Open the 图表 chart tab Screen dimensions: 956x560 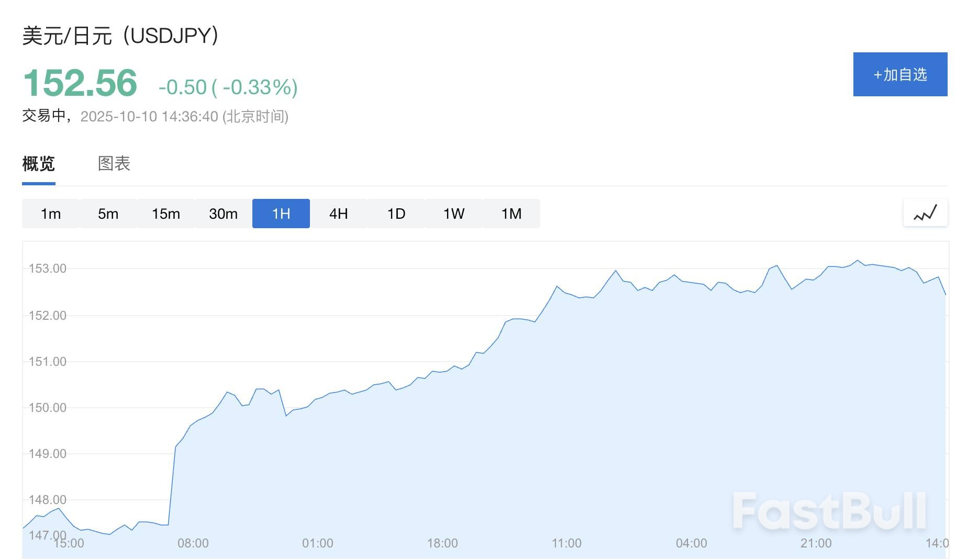coord(114,164)
